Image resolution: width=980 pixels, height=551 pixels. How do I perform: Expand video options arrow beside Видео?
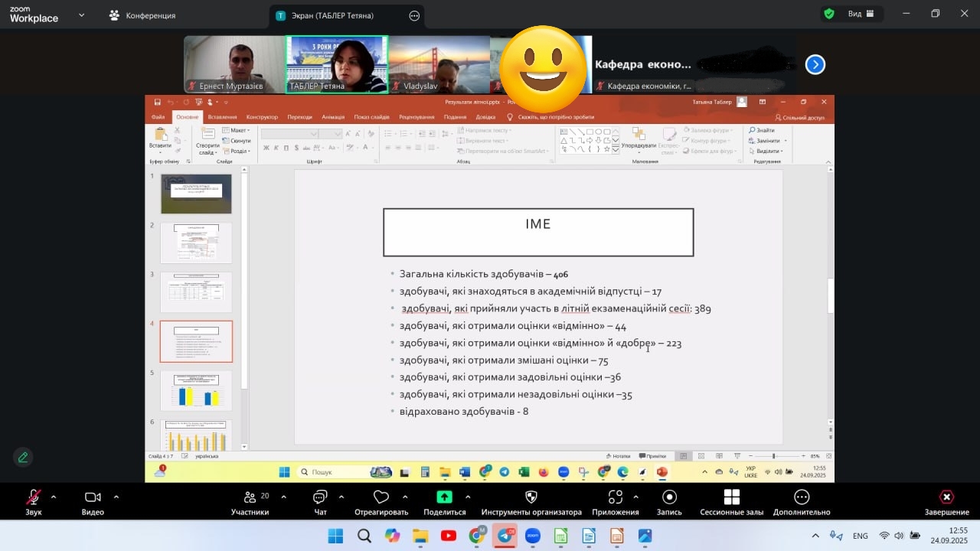point(116,497)
